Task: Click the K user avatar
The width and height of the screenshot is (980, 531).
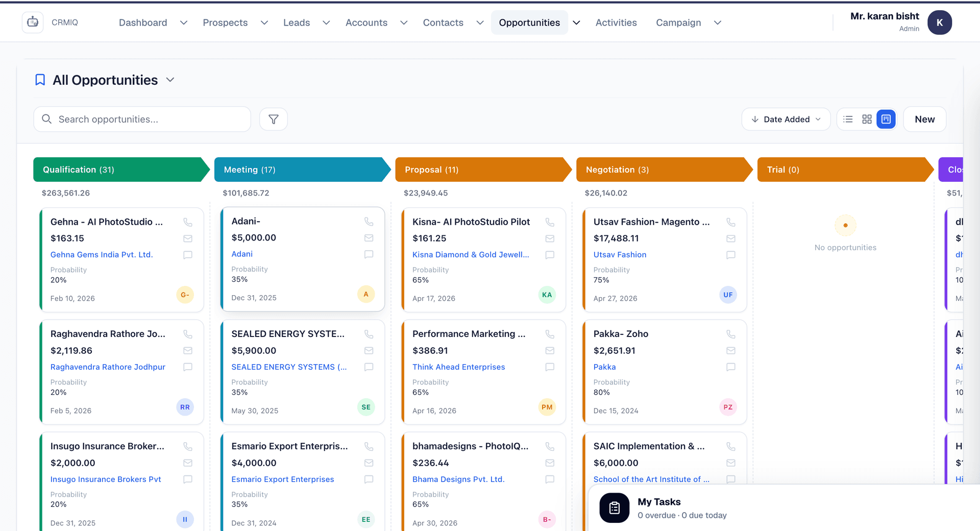Action: [940, 22]
